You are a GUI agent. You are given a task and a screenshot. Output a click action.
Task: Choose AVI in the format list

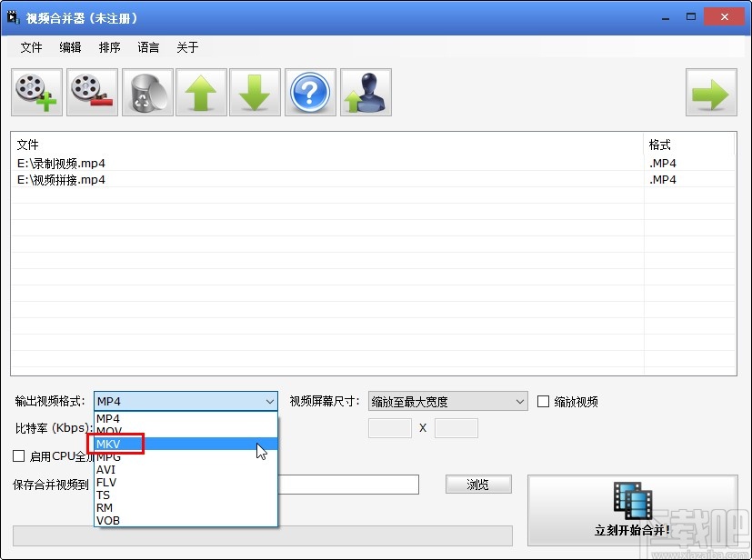(185, 469)
